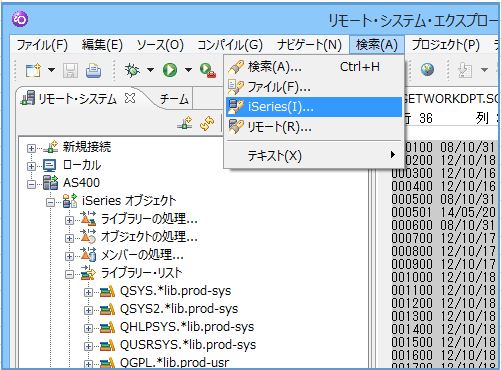Image resolution: width=502 pixels, height=370 pixels.
Task: Select オブジェクトの処理... filter
Action: (149, 237)
